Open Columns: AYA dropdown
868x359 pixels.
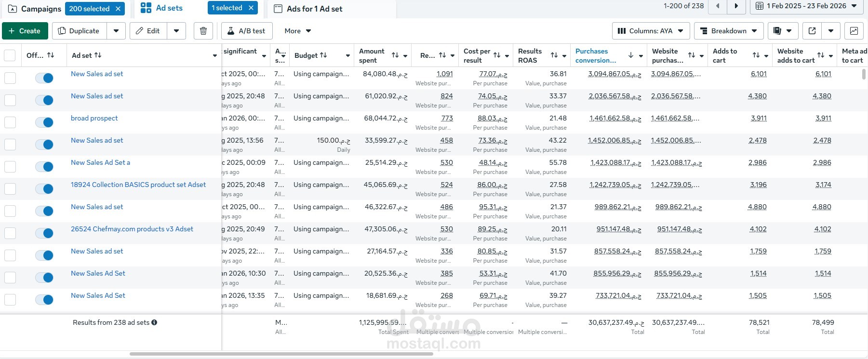tap(651, 31)
